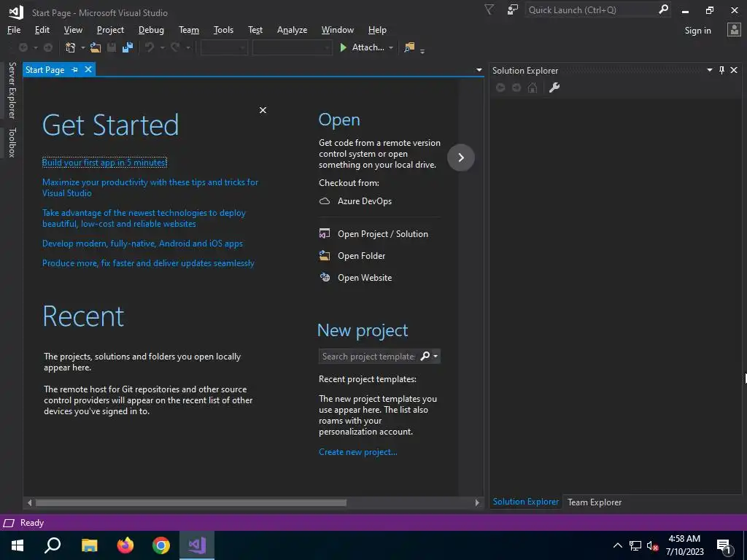Viewport: 747px width, 560px height.
Task: Toggle auto hide pin for Solution Explorer
Action: pos(721,71)
